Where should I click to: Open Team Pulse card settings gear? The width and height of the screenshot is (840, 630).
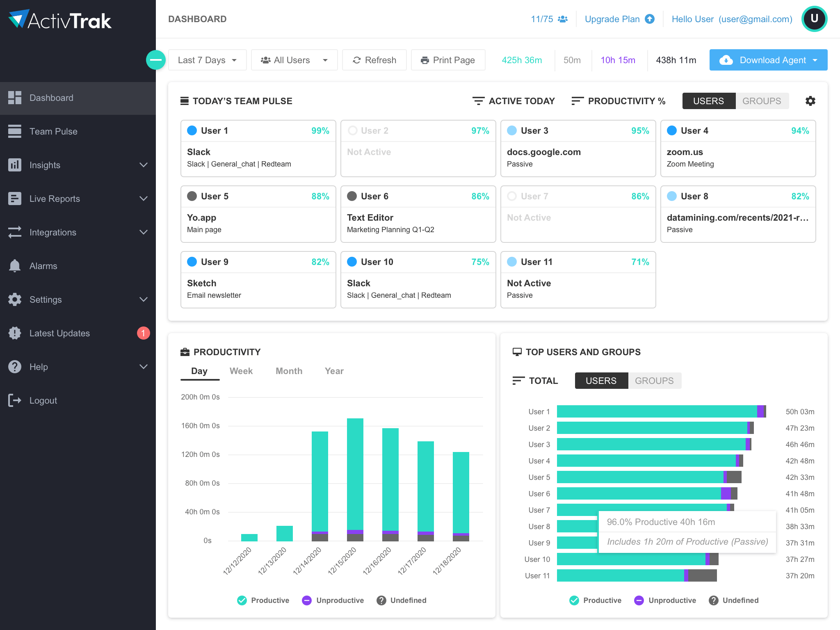pyautogui.click(x=810, y=101)
